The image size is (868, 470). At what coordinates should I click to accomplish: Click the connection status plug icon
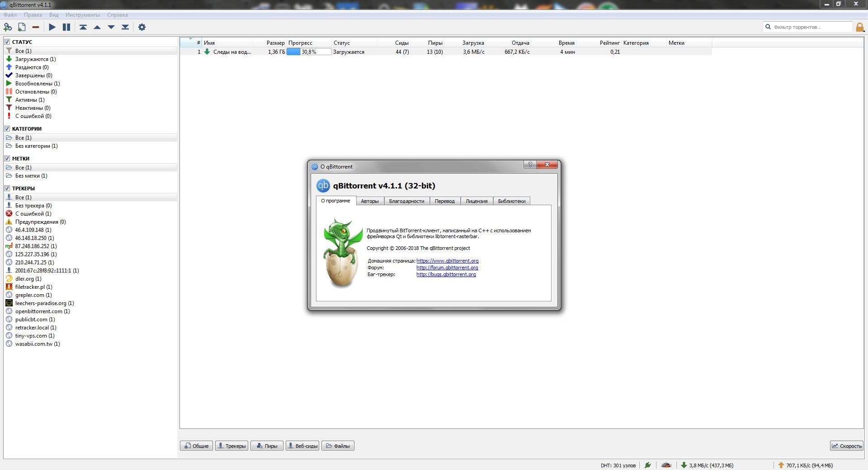(x=648, y=465)
